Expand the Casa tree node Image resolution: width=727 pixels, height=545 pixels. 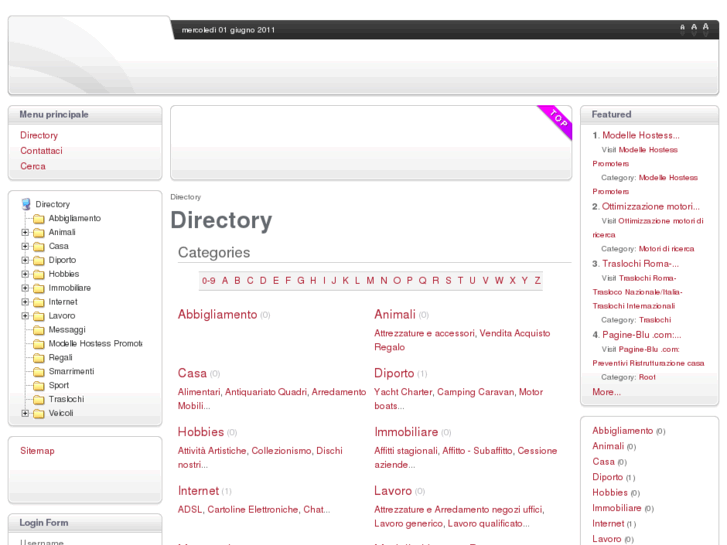(x=25, y=246)
